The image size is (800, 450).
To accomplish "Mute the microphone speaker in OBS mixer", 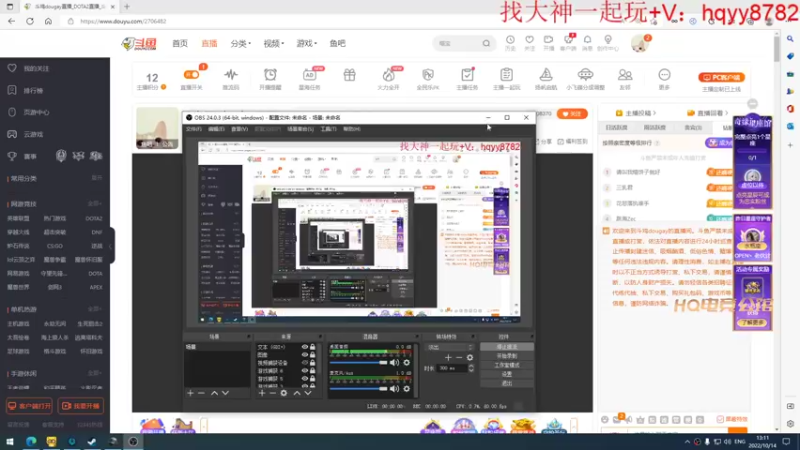I will tap(394, 389).
